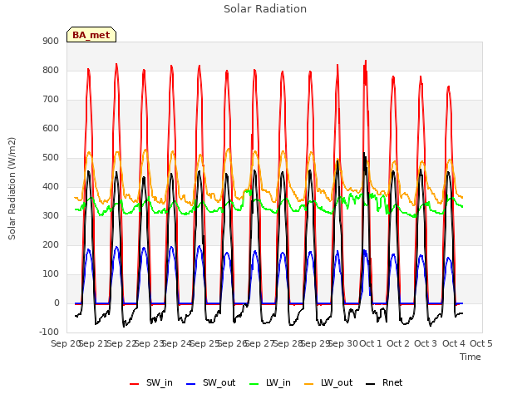Image resolution: width=532 pixels, height=399 pixels.
Task: Click the Solar Radiation (W/m2) y-axis label
Action: (x=12, y=189)
